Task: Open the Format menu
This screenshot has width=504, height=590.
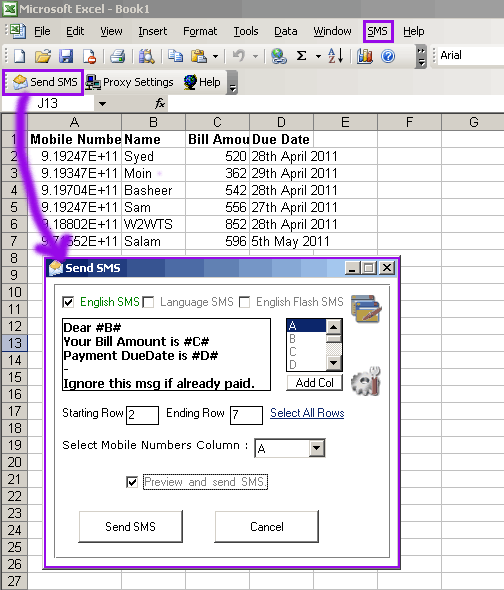Action: pyautogui.click(x=200, y=31)
